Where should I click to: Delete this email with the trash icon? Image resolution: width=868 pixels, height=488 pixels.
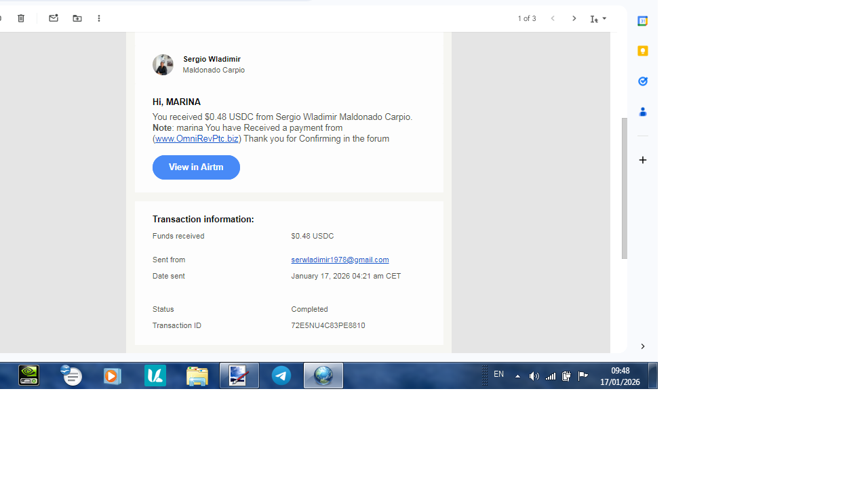21,18
